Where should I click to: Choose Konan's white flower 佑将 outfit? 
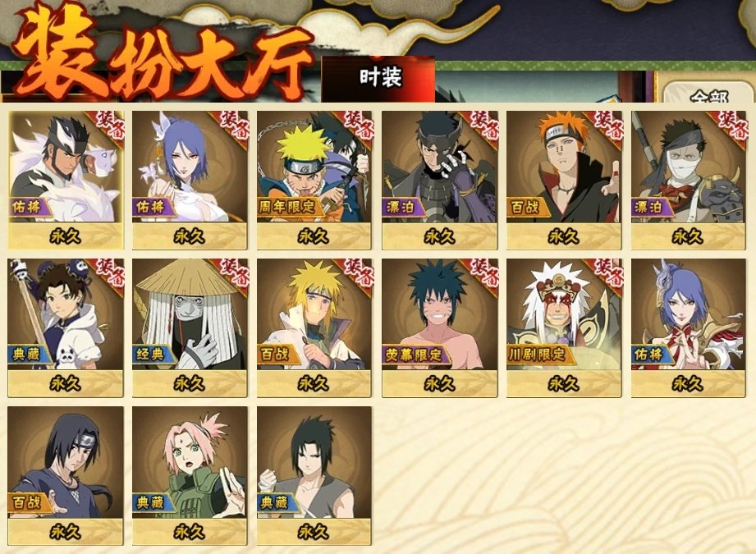coord(190,180)
